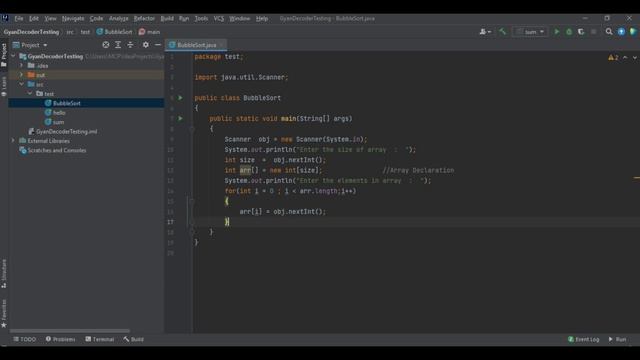Open Project panel settings gear

[x=146, y=45]
